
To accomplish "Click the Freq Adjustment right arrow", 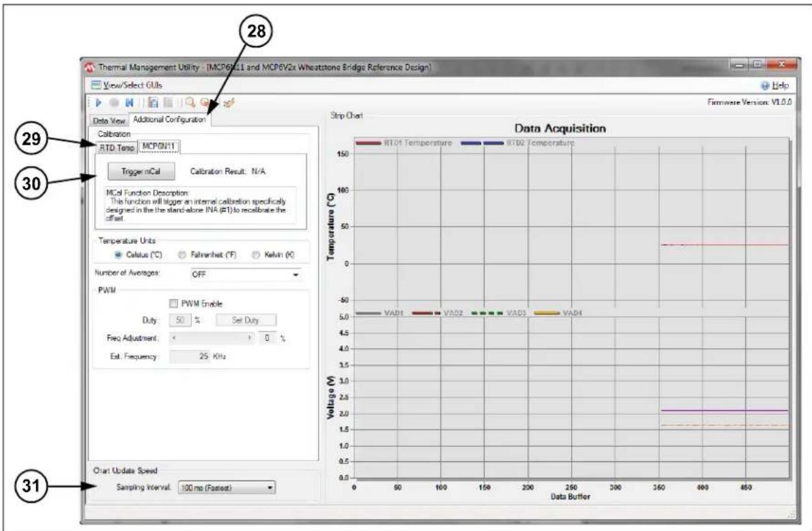I will 250,338.
